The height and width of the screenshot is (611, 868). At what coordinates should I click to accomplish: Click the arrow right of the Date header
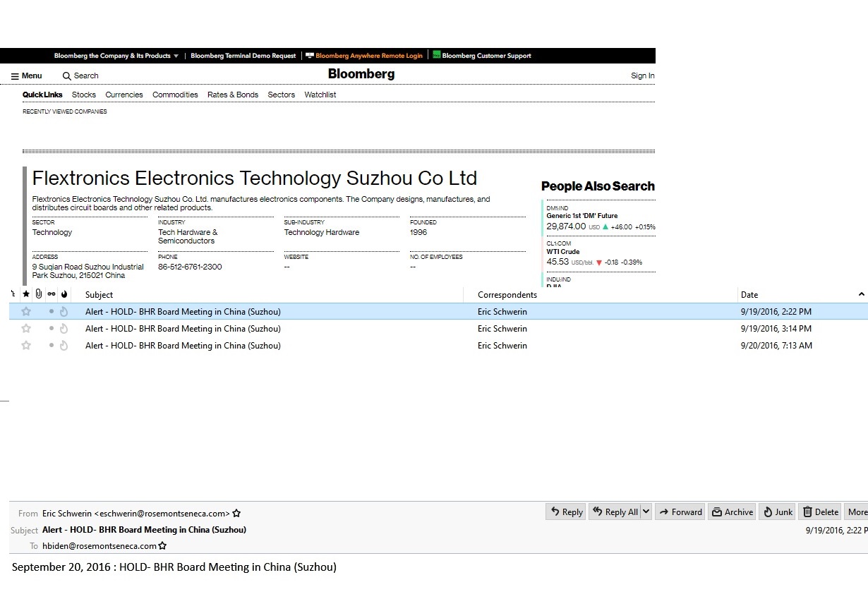[x=862, y=294]
